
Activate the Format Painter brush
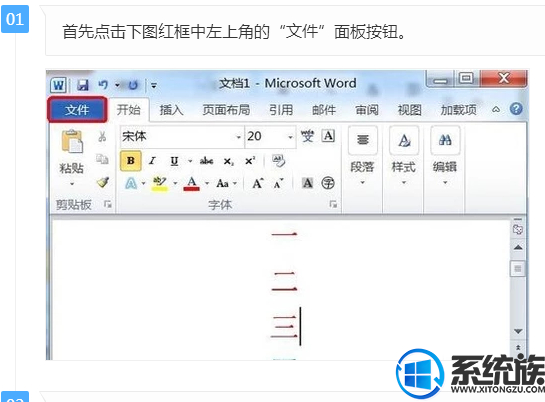[x=103, y=182]
